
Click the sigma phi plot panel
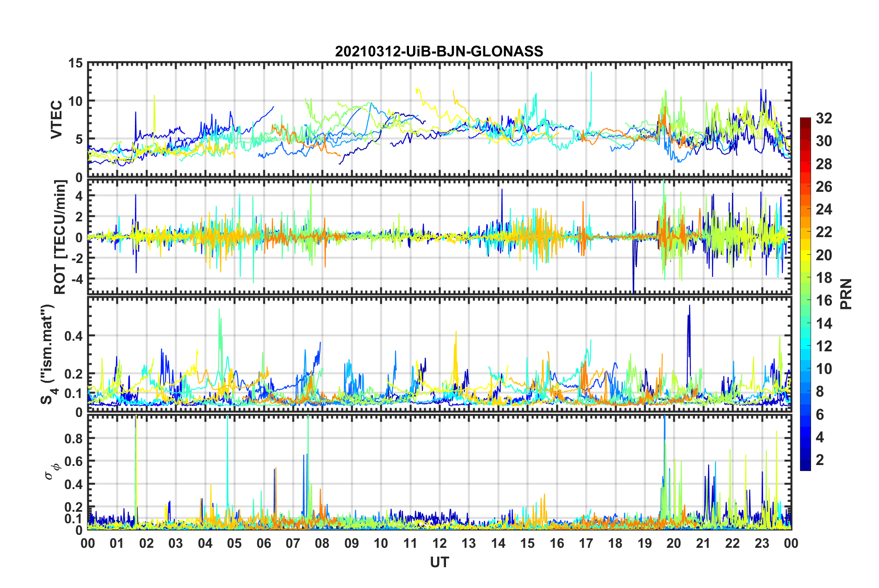(x=439, y=472)
